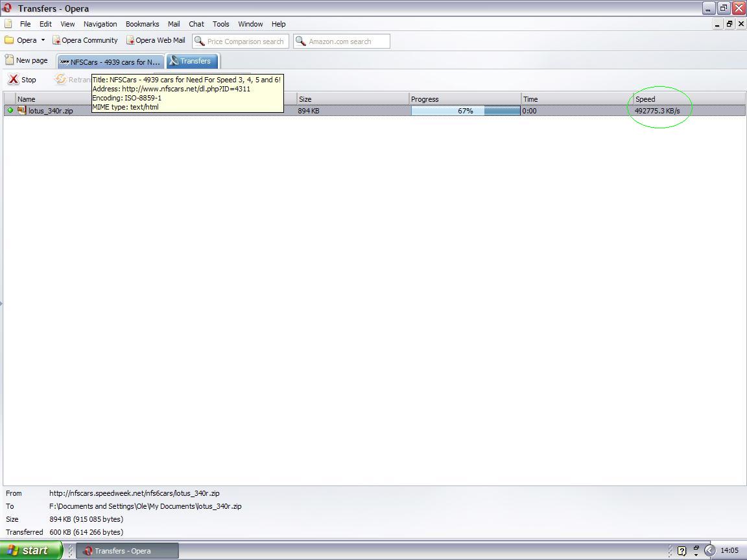Open the Opera Community bookmark
747x560 pixels.
85,40
